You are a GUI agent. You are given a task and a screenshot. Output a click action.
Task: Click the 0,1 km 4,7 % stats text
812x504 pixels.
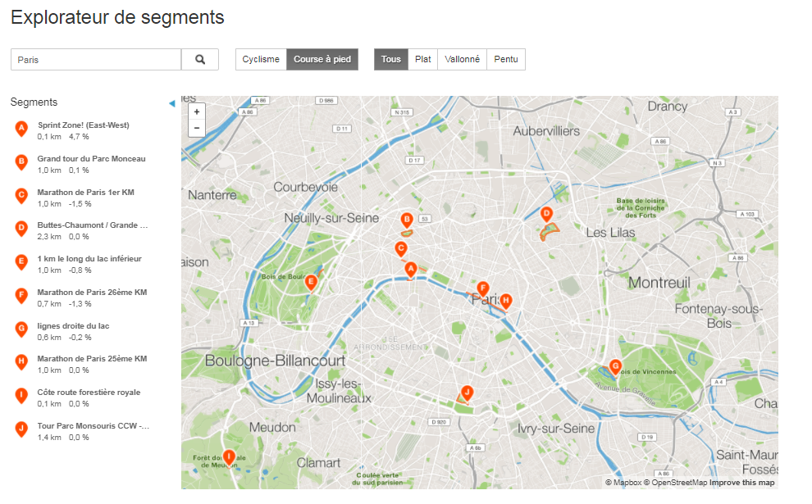[x=63, y=137]
